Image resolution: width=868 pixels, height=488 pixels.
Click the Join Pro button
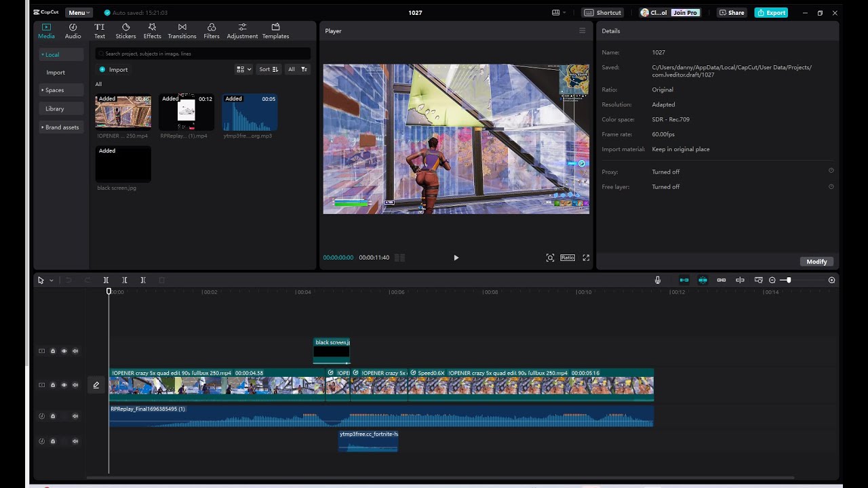(x=685, y=13)
